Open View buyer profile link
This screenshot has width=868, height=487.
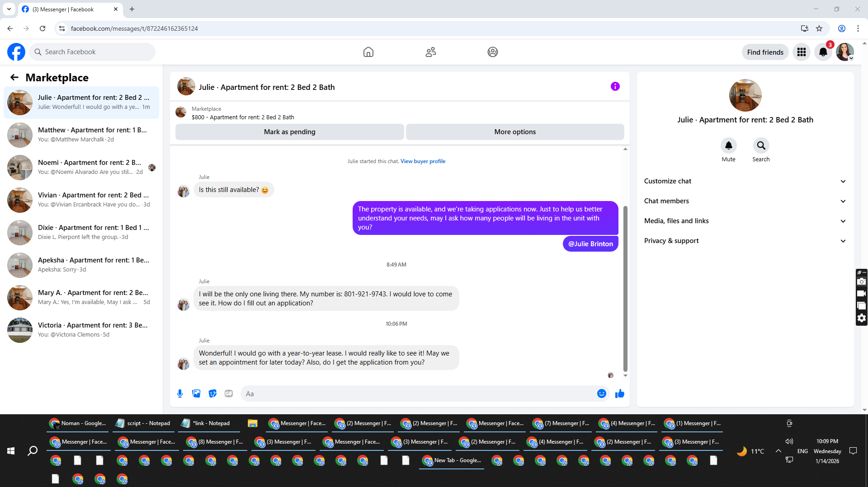coord(423,161)
